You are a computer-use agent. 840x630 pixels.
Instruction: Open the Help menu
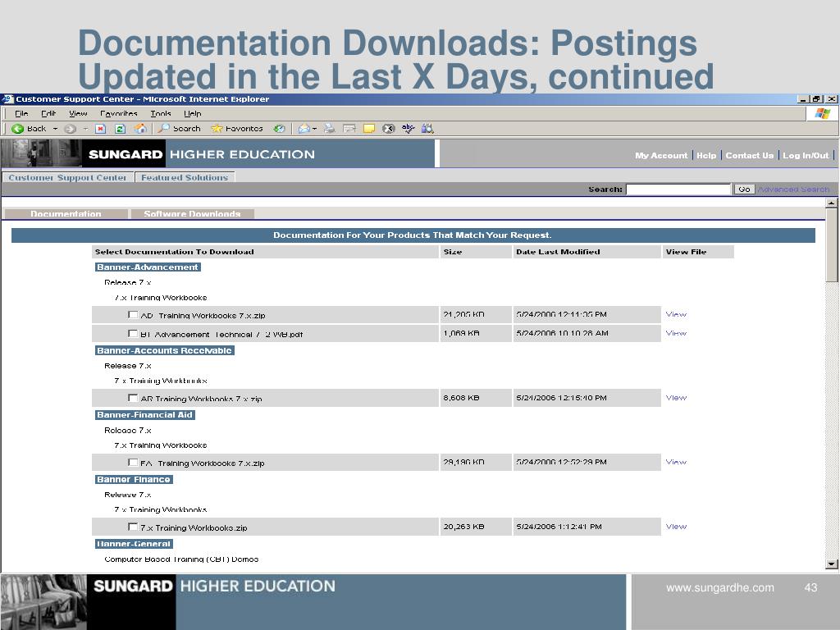tap(192, 113)
